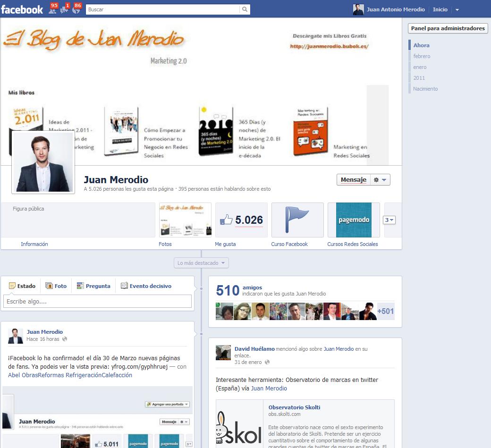Open the Fotos thumbnail box
491x448 pixels.
tap(185, 220)
